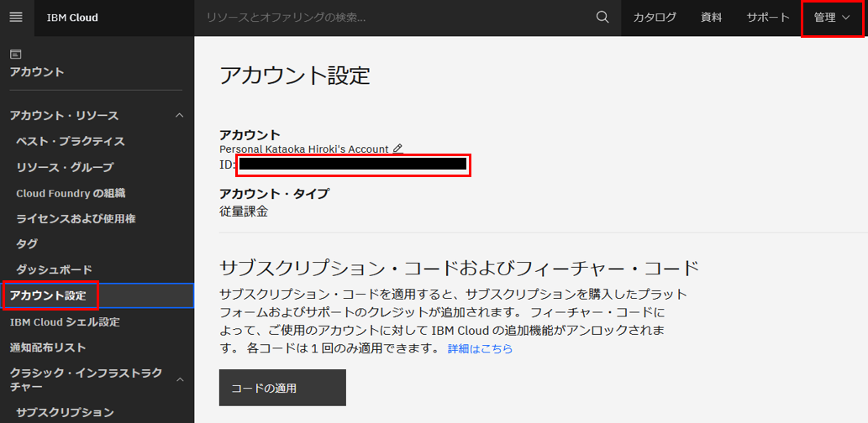The image size is (868, 423).
Task: Click the サブスクリプション・コードおよびフィーチャー・コード heading
Action: pyautogui.click(x=460, y=269)
